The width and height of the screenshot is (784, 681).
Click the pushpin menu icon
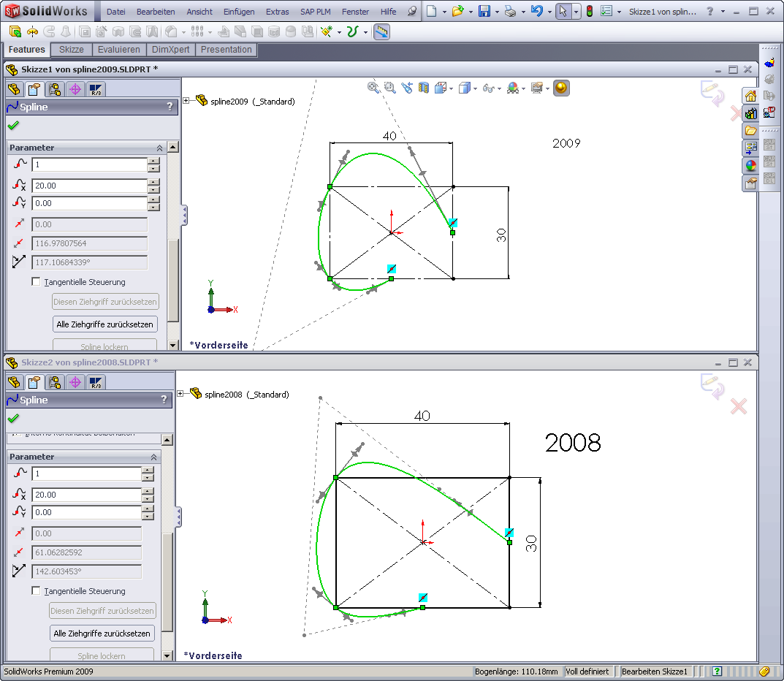pos(411,11)
